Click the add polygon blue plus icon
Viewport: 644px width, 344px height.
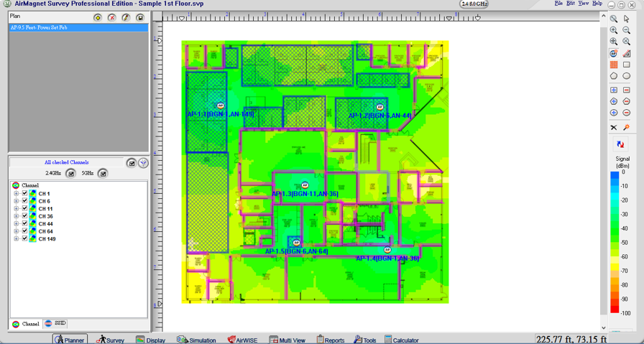pyautogui.click(x=614, y=101)
